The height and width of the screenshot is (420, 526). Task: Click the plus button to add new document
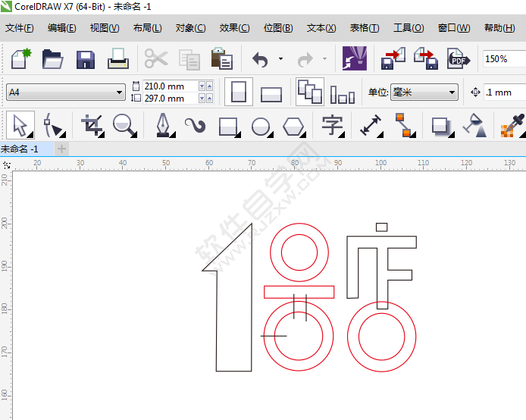coord(61,149)
